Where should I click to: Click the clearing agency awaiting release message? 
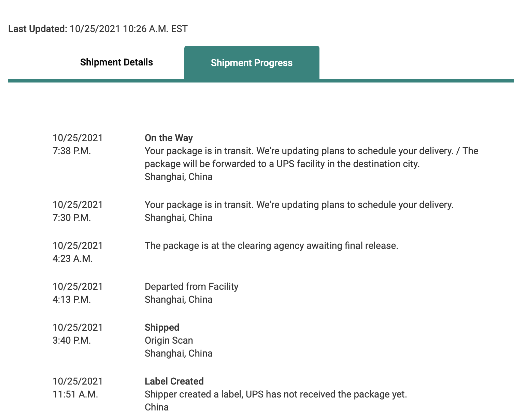[271, 246]
